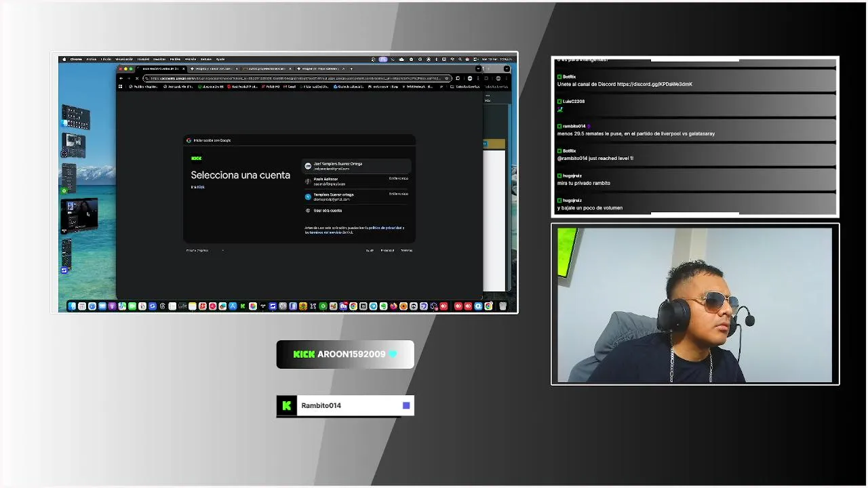Open the política de privacidad link
This screenshot has height=488, width=868.
(x=385, y=228)
